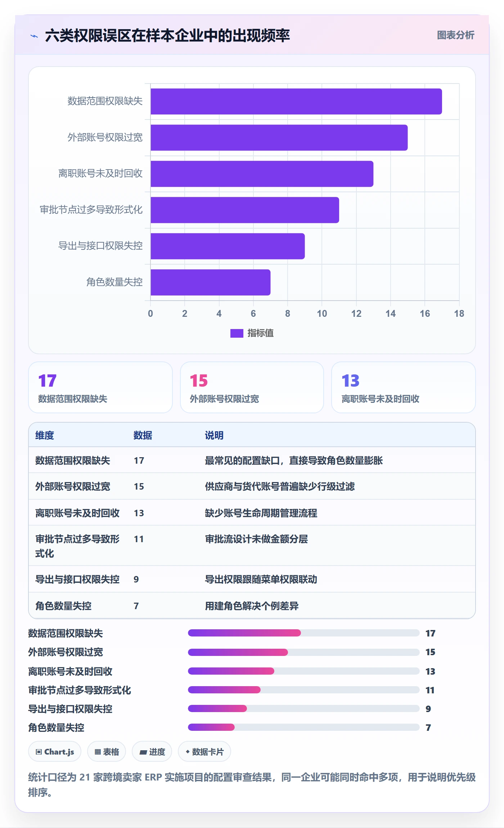Open the data card showing 15
This screenshot has width=504, height=828.
(252, 387)
